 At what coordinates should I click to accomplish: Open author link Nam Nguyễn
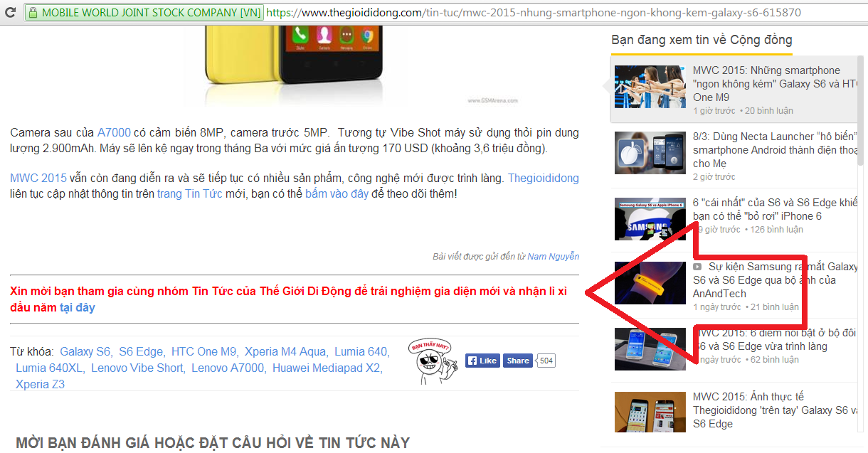(x=553, y=256)
